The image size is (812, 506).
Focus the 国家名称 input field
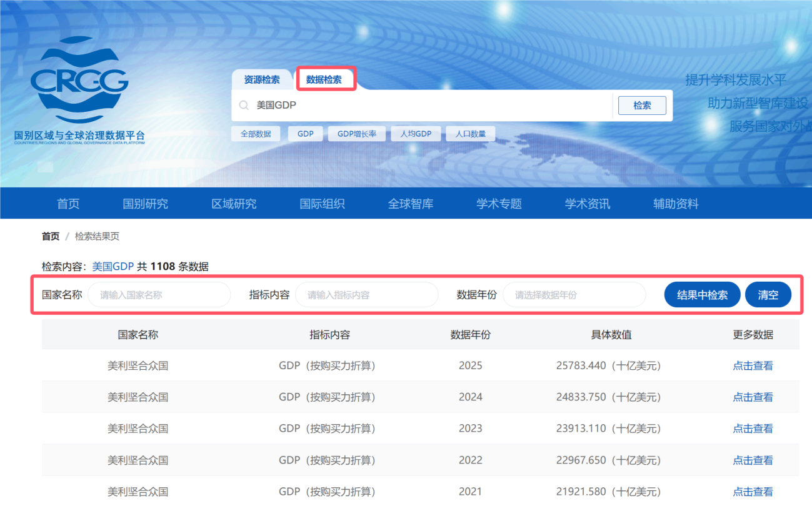159,295
